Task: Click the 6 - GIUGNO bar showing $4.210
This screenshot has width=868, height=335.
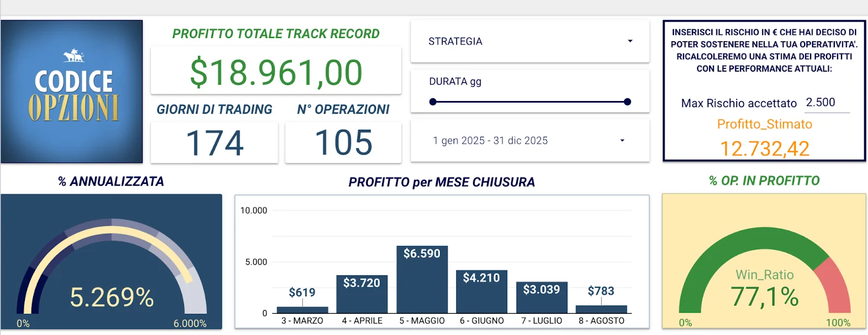Action: pyautogui.click(x=482, y=292)
